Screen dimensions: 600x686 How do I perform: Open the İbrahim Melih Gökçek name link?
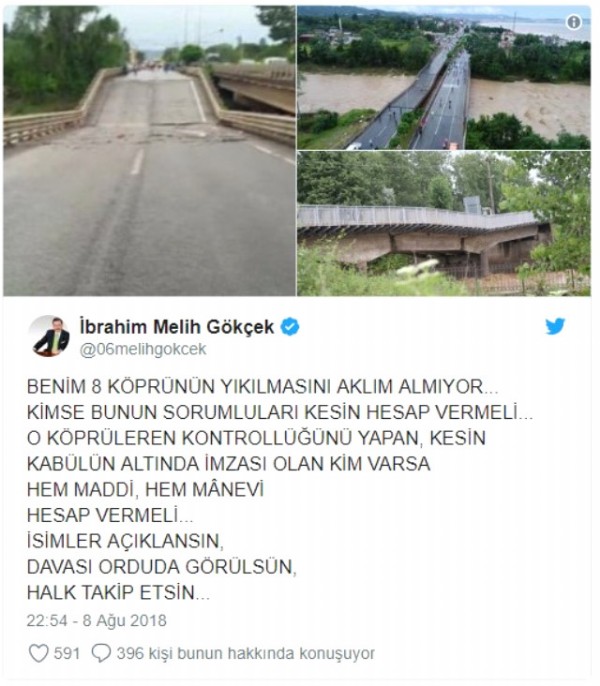click(177, 327)
